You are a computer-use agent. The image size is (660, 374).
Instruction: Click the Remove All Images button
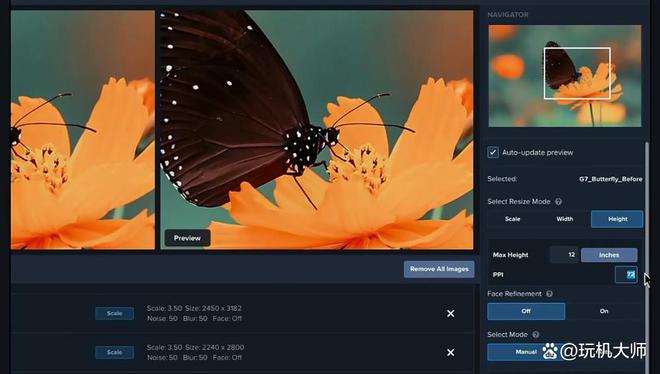(x=439, y=269)
